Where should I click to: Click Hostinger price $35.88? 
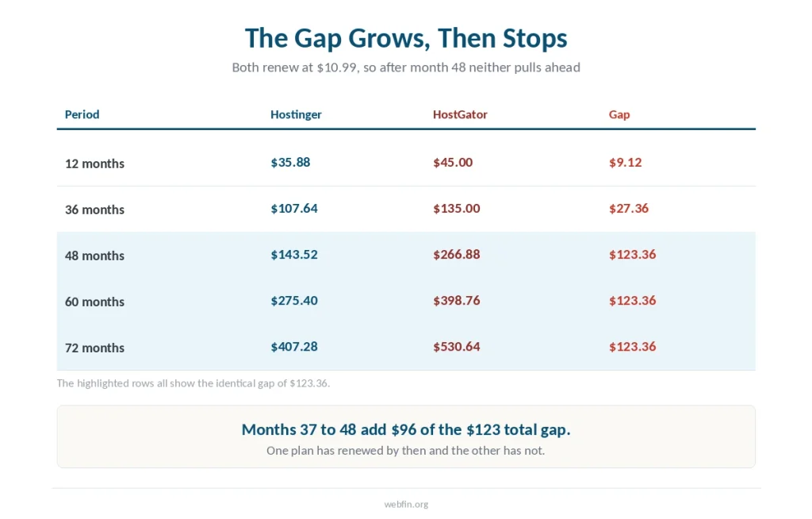(290, 162)
